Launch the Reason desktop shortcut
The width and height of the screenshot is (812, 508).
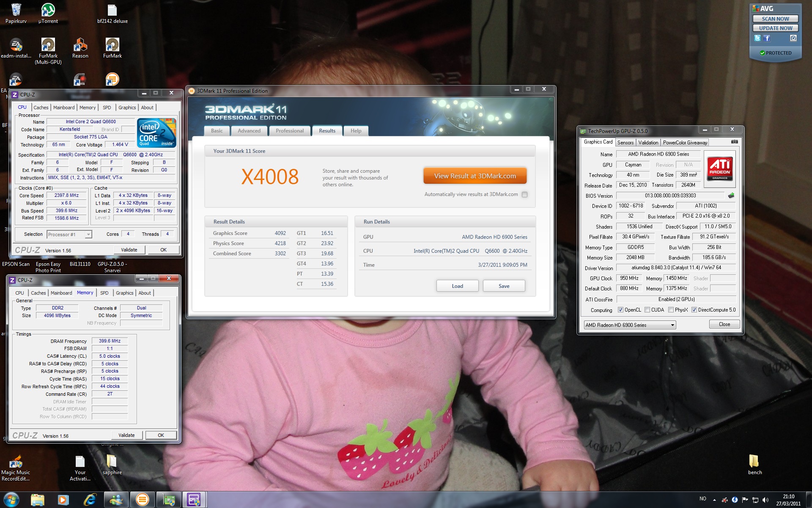[x=80, y=48]
